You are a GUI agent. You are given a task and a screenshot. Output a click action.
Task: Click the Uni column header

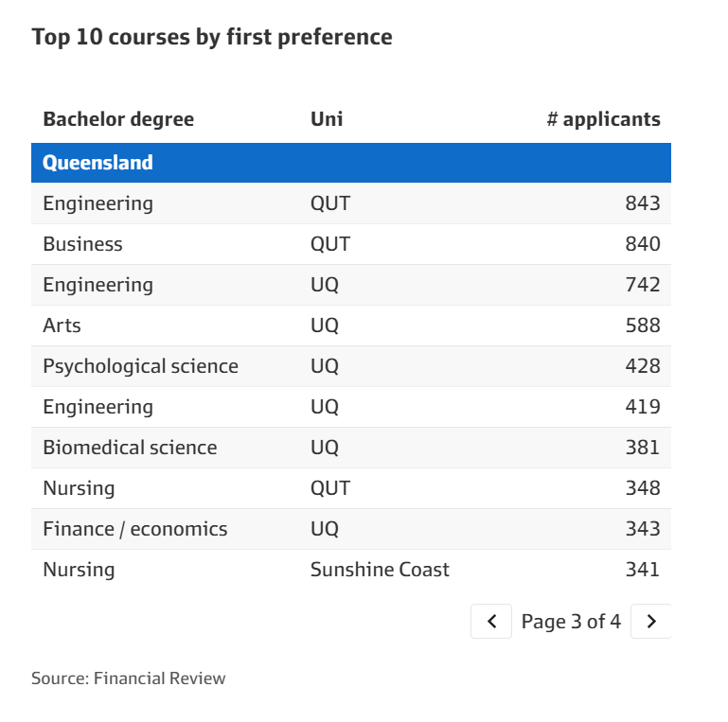click(327, 119)
